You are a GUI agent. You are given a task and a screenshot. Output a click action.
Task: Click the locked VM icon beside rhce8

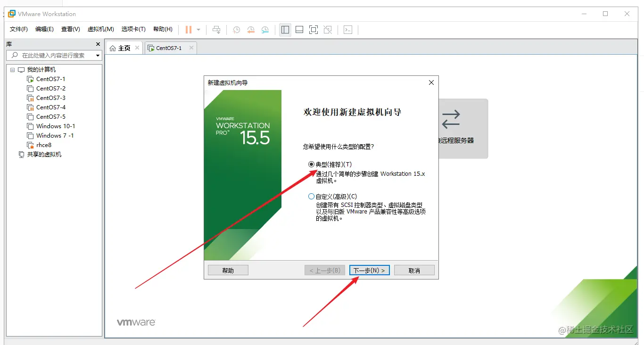(30, 145)
